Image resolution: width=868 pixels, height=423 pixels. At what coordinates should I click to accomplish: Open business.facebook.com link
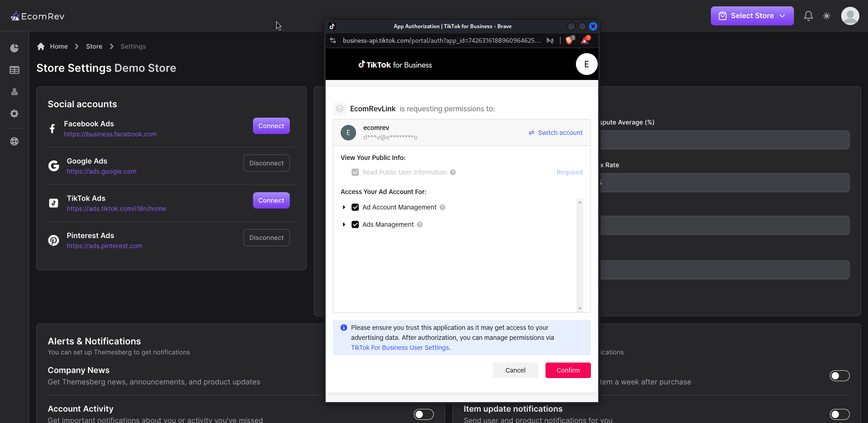110,134
